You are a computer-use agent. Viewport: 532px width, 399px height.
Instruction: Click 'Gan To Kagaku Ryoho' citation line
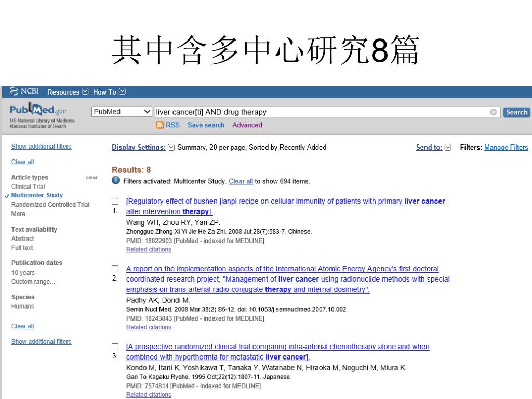click(209, 377)
